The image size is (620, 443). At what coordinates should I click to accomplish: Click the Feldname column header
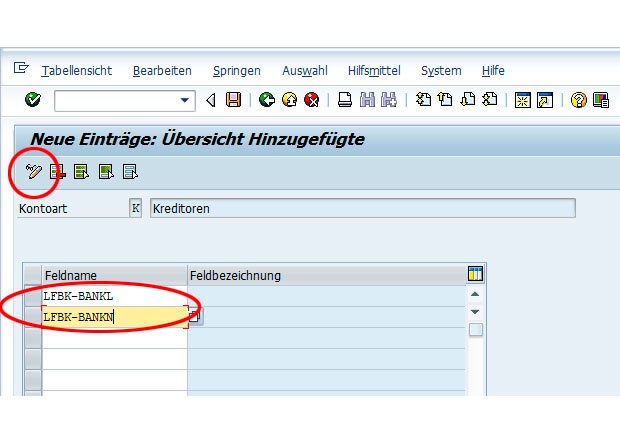(115, 275)
